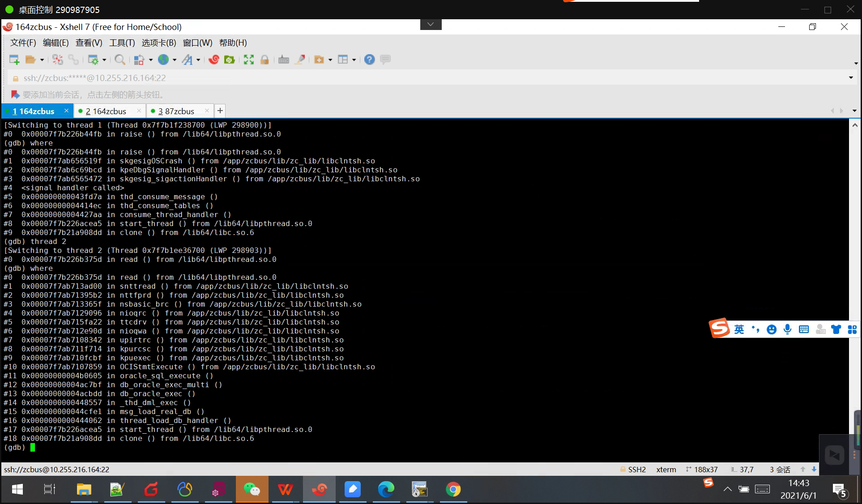This screenshot has width=862, height=504.
Task: Open WeChat from the taskbar
Action: 252,489
